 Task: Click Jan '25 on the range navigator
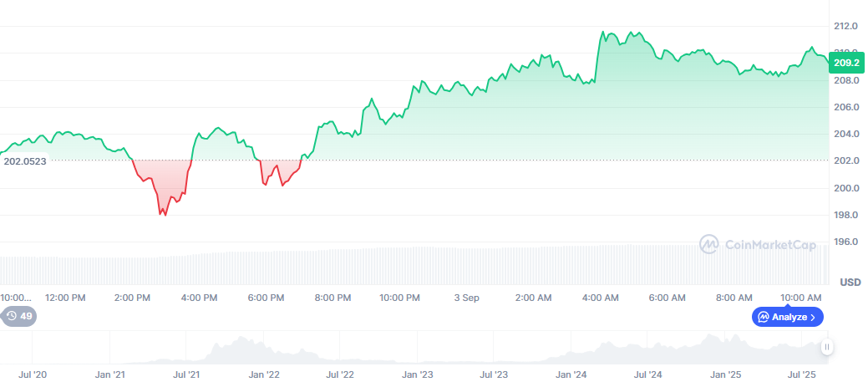click(x=725, y=374)
